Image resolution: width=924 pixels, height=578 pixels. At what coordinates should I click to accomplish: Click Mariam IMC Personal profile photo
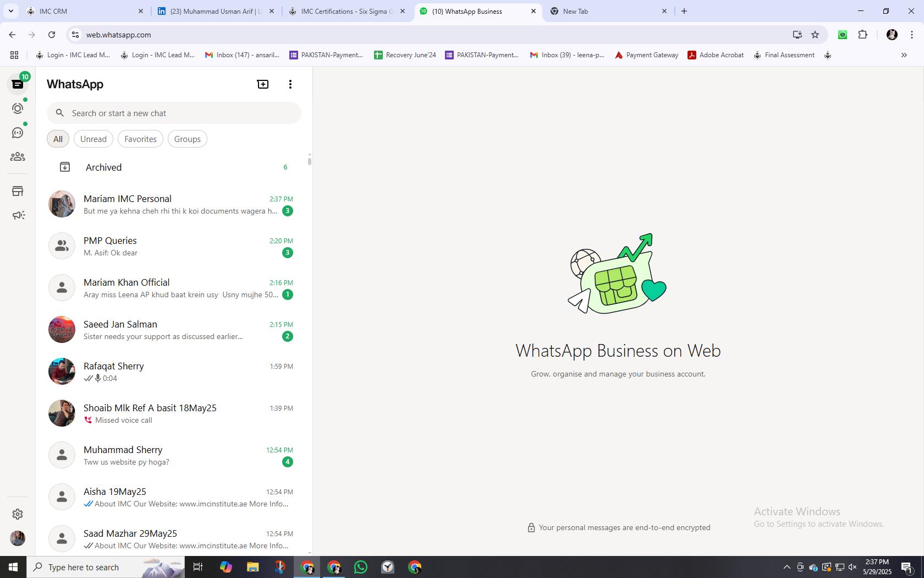(62, 204)
